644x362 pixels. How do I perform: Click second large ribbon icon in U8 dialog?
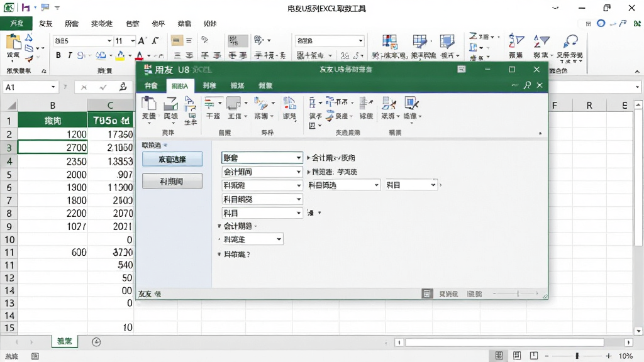170,104
